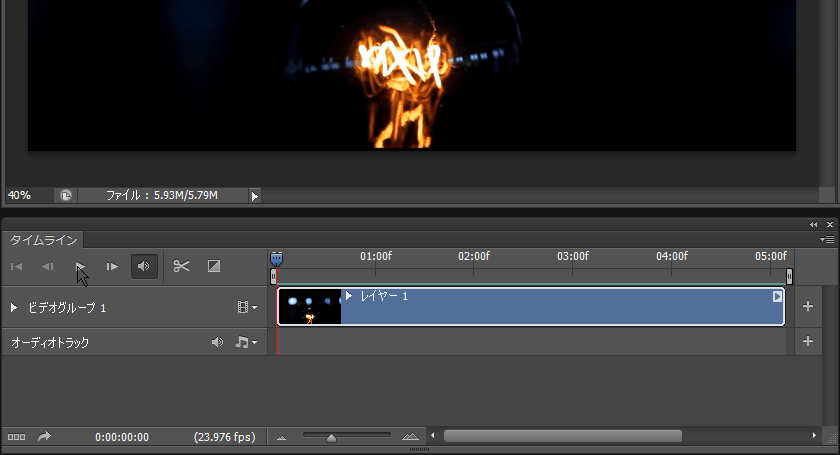This screenshot has width=840, height=455.
Task: Add media to the video group track
Action: [808, 307]
